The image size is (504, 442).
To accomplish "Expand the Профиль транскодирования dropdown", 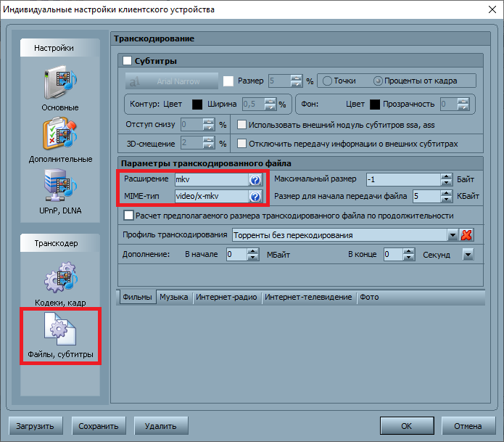I will coord(453,235).
